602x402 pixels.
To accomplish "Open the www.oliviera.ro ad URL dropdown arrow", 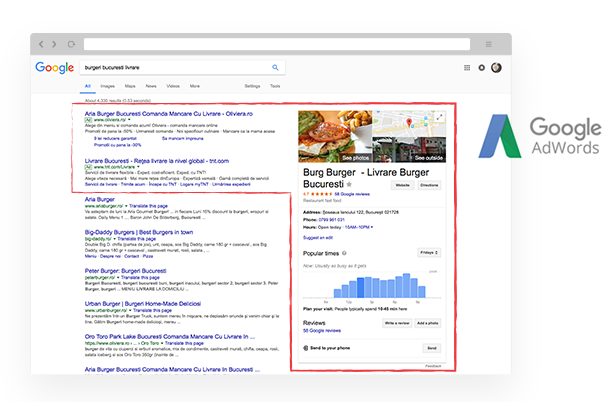I will [129, 120].
